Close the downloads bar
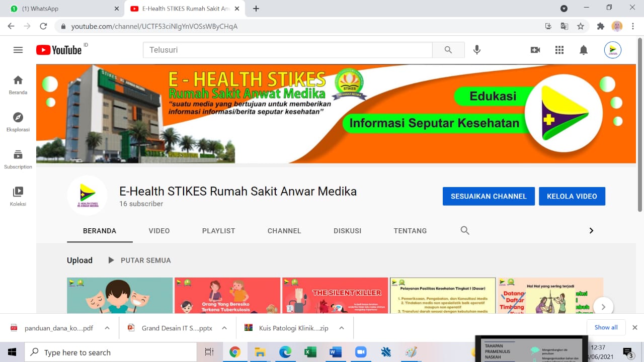This screenshot has width=644, height=362. [634, 327]
